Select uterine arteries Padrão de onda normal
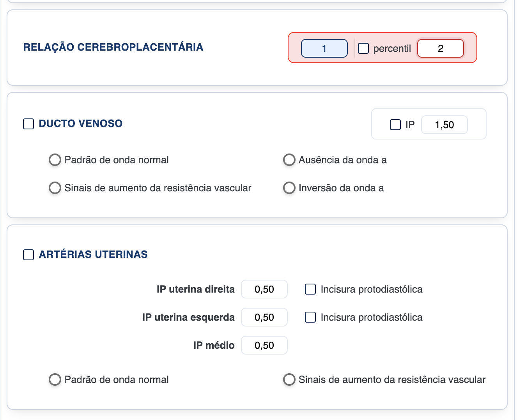The image size is (517, 420). [x=55, y=379]
